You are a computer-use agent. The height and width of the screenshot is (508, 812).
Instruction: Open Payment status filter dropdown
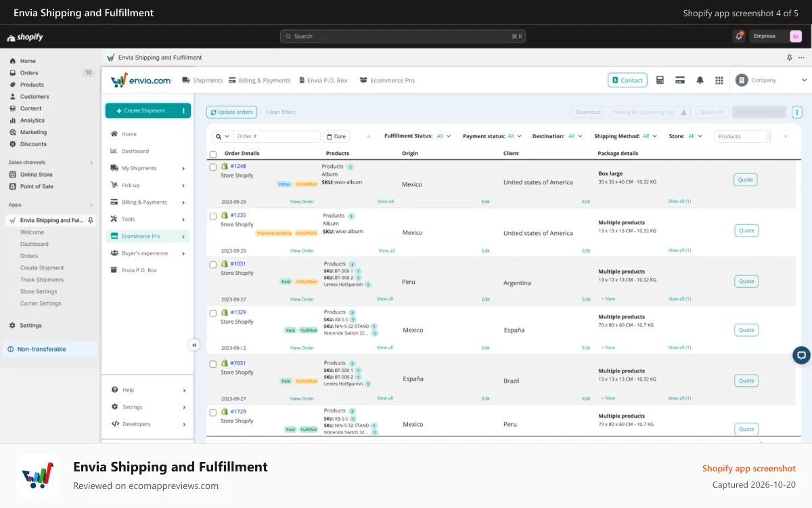[x=515, y=136]
